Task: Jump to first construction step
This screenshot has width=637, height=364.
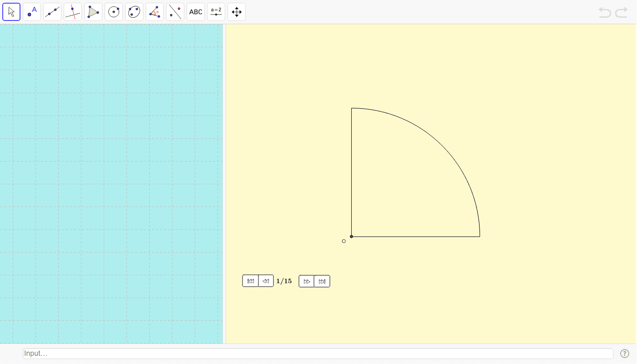Action: pos(250,281)
